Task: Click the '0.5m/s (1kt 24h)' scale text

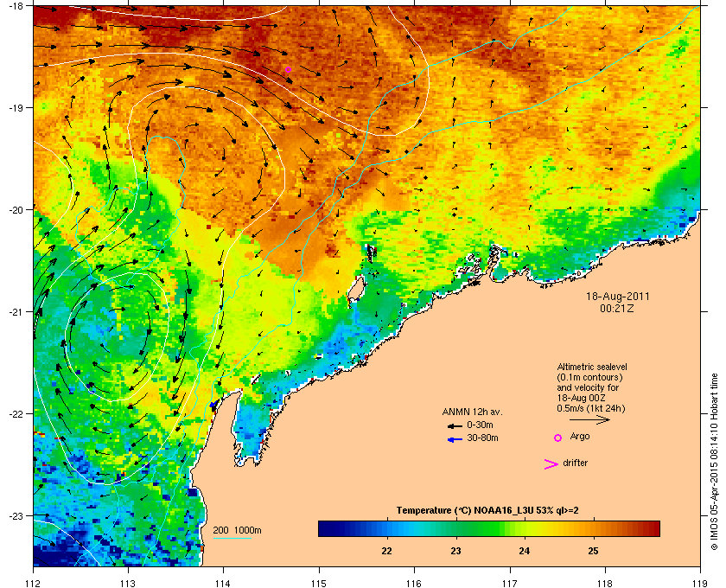Action: coord(591,409)
